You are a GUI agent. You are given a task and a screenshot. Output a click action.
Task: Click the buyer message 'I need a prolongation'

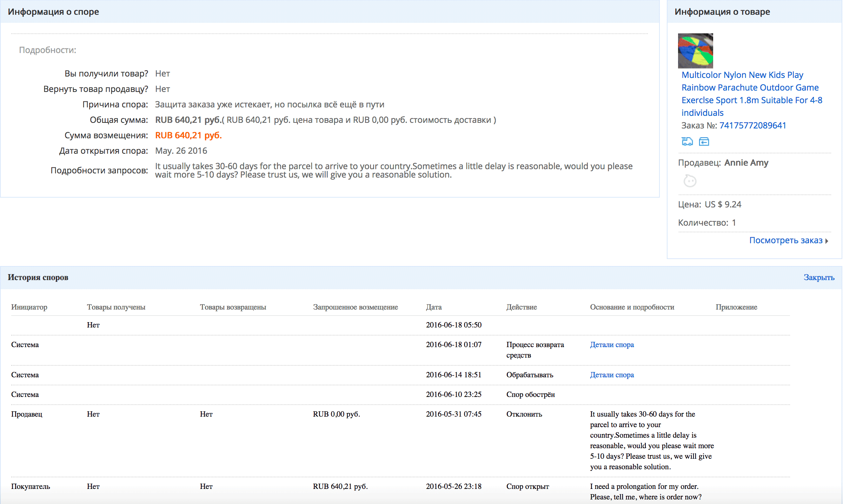[646, 492]
